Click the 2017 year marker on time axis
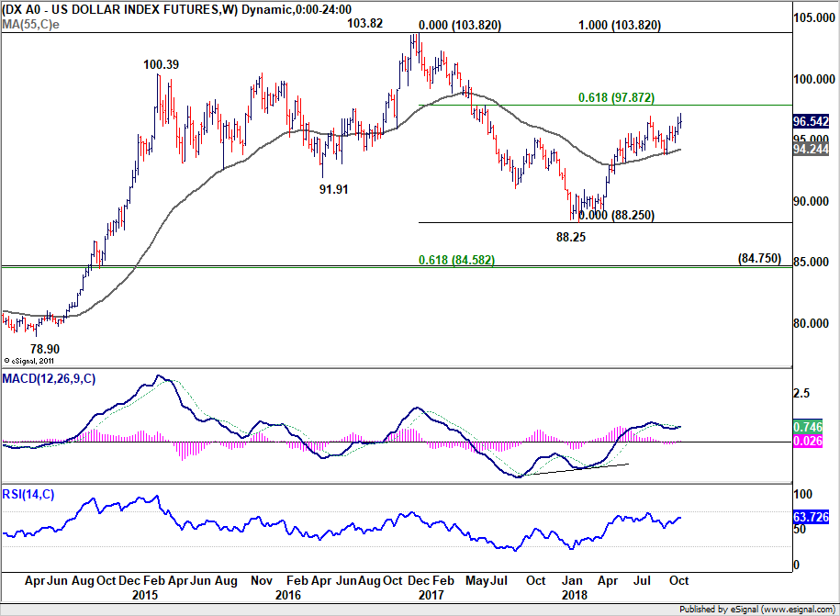The width and height of the screenshot is (840, 616). coord(431,595)
